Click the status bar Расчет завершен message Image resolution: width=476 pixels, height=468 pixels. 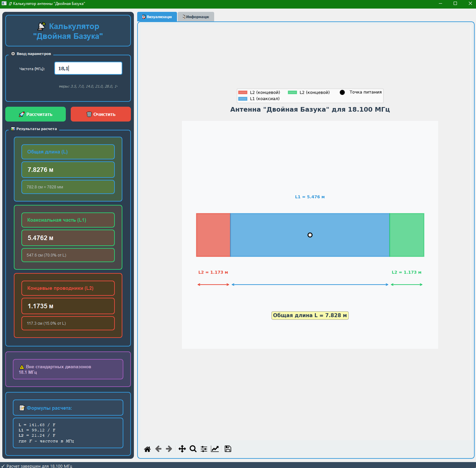click(x=39, y=466)
